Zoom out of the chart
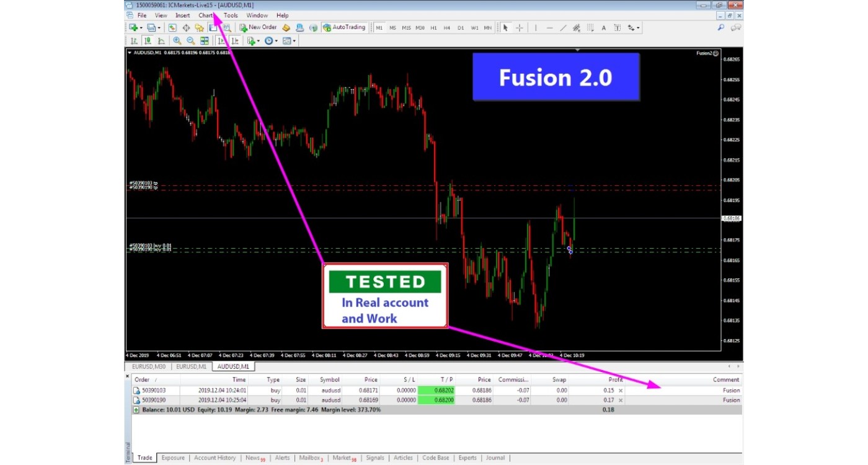The image size is (868, 465). [x=191, y=41]
